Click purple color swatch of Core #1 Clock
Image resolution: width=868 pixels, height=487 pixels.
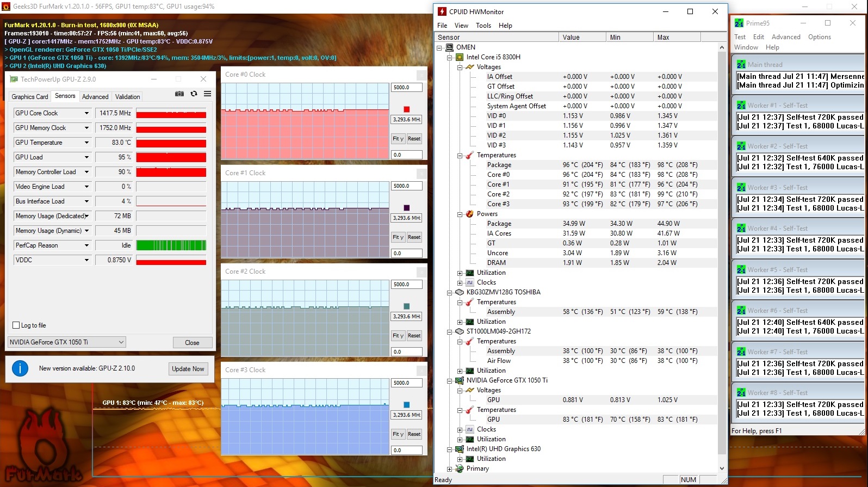(406, 208)
